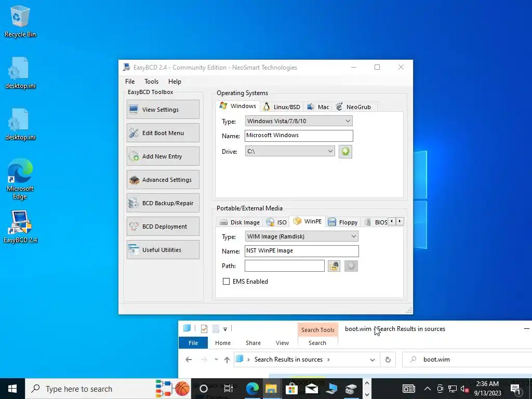The image size is (532, 399).
Task: Click the empty WinPE Path field
Action: (x=284, y=265)
